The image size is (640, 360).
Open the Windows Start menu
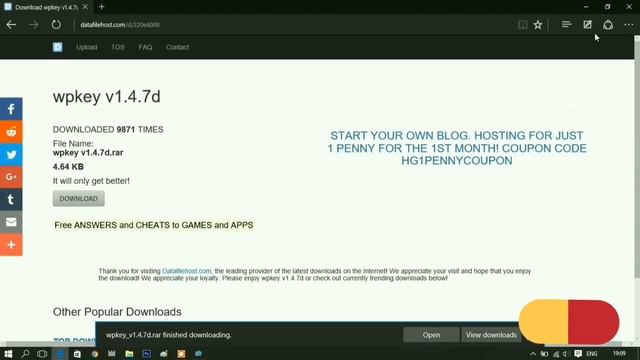8,354
